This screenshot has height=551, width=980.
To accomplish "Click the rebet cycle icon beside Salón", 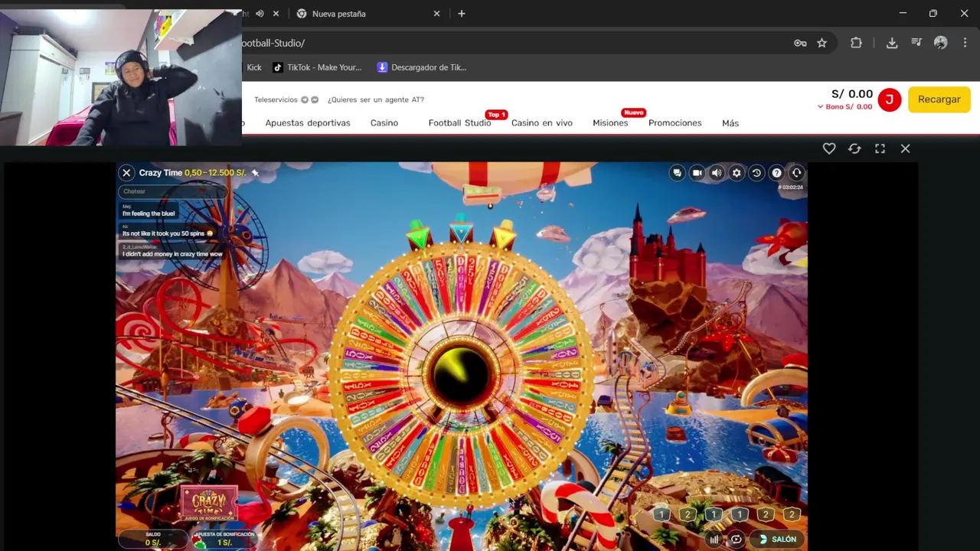I will click(x=736, y=540).
